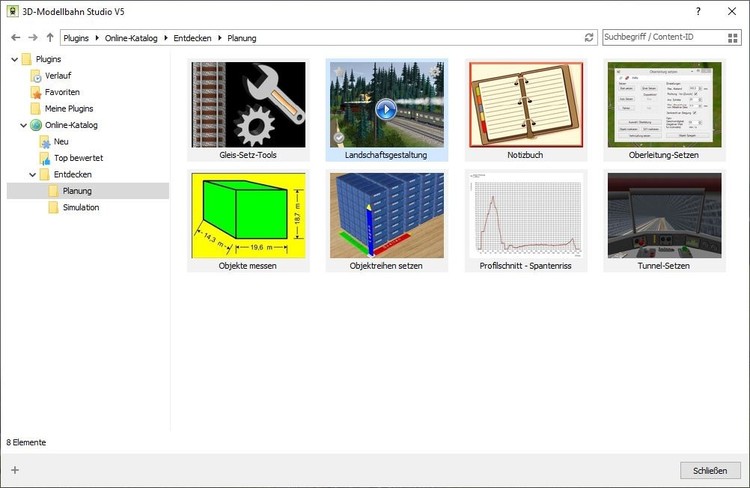Refresh the catalog listing
This screenshot has width=750, height=488.
[589, 37]
